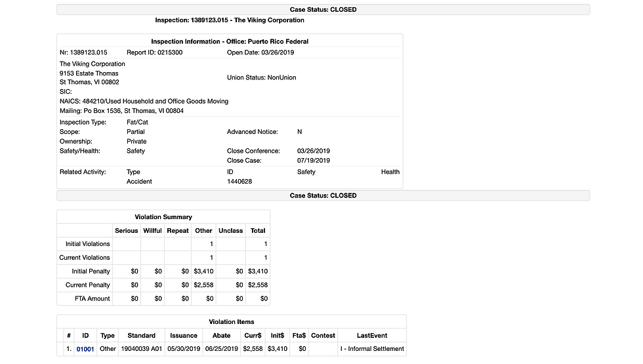Screen dimensions: 643x364
Task: Select related activity ID 1440628
Action: click(239, 182)
